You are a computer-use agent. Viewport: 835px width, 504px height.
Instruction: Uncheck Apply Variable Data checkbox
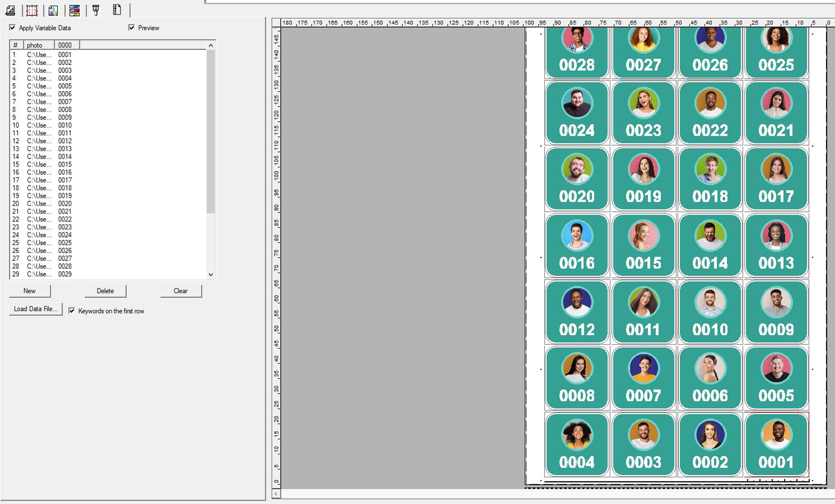click(13, 28)
